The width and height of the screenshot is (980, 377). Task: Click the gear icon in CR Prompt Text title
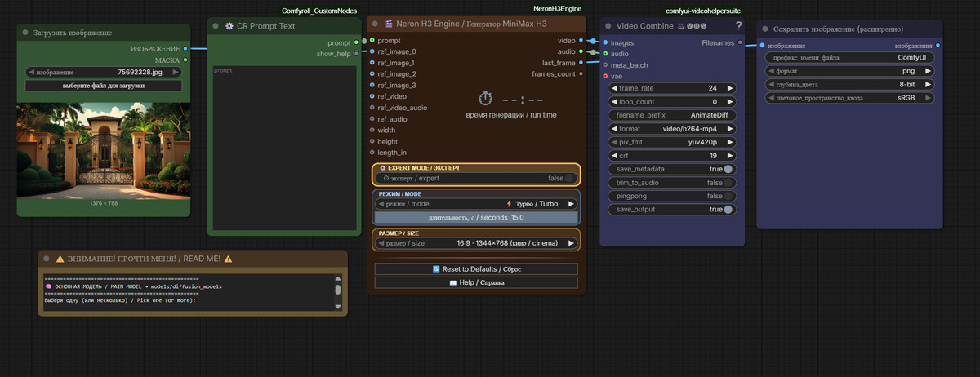coord(229,26)
